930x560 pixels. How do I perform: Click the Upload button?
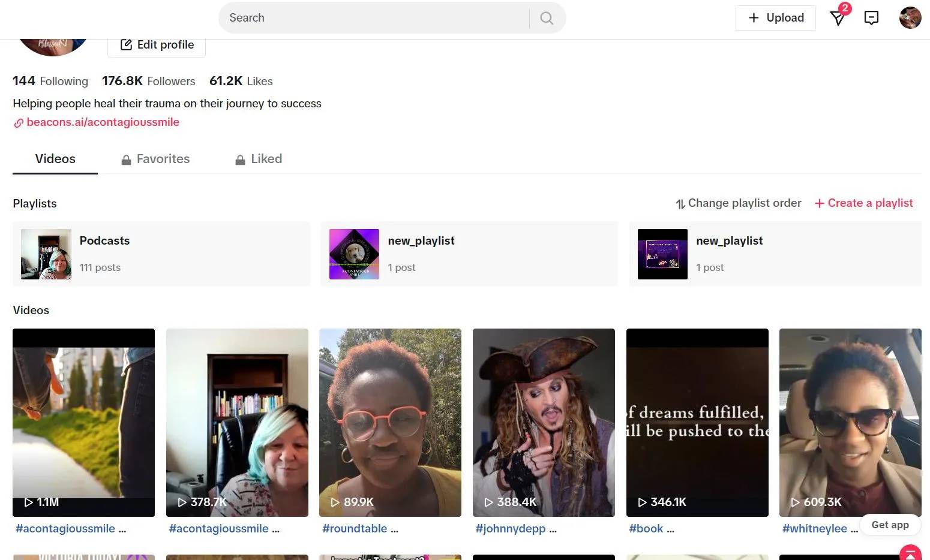point(776,18)
